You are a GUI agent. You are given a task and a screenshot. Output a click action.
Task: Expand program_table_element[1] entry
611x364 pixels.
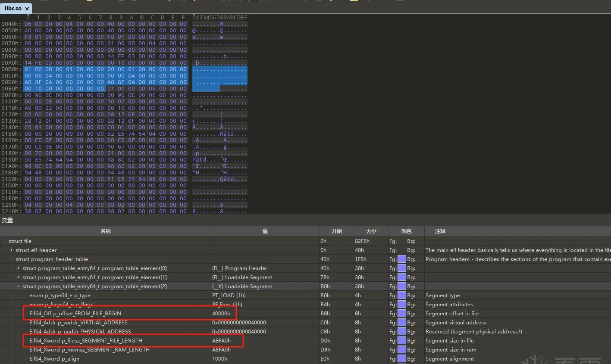click(18, 277)
